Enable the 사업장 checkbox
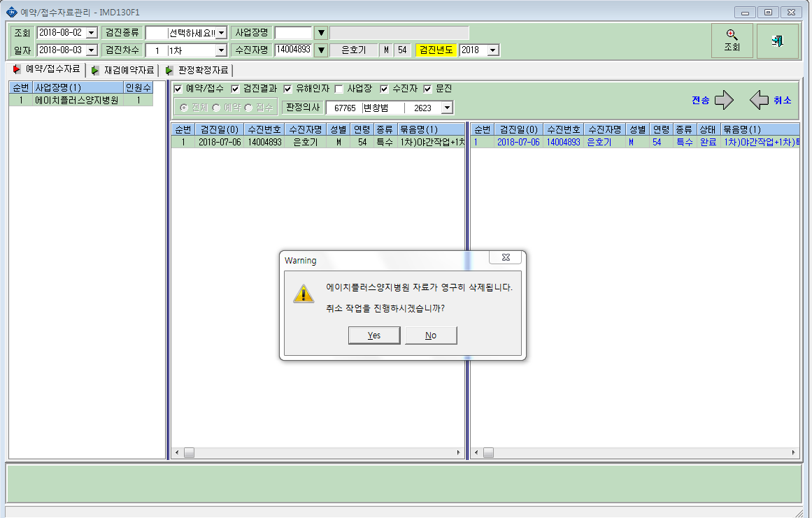Image resolution: width=812 pixels, height=518 pixels. 339,89
